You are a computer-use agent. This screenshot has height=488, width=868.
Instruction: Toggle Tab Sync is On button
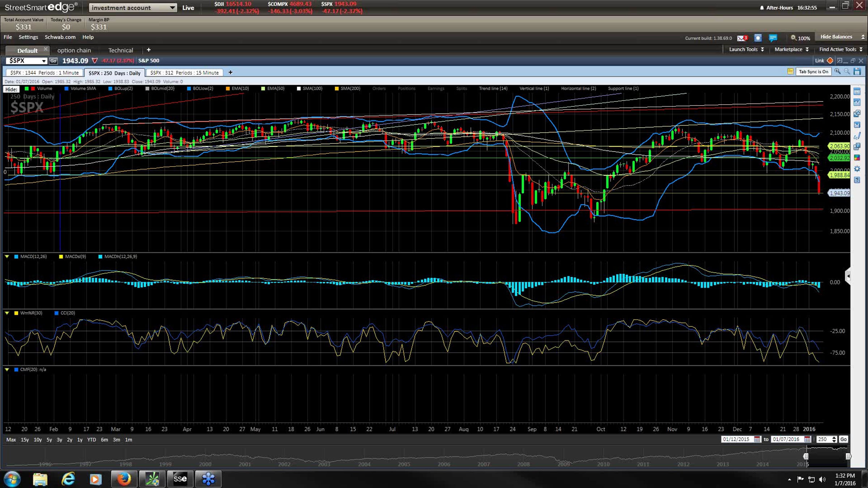813,72
